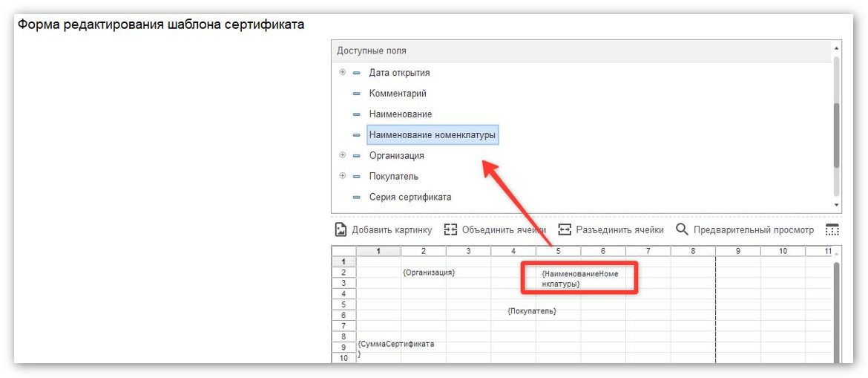Select row 4 header in the spreadsheet
868x378 pixels.
coord(343,294)
